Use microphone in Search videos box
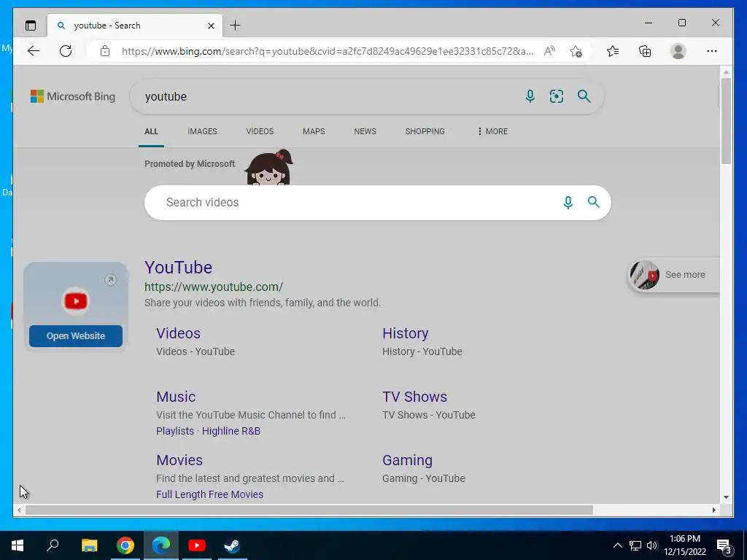Viewport: 747px width, 560px height. pos(568,203)
